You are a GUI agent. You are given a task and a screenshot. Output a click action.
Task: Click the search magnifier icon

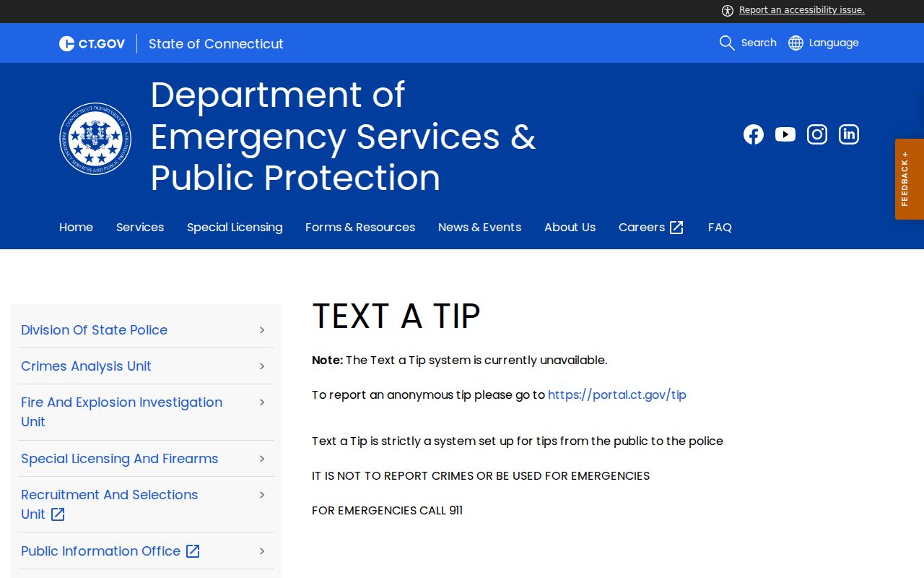pyautogui.click(x=727, y=43)
